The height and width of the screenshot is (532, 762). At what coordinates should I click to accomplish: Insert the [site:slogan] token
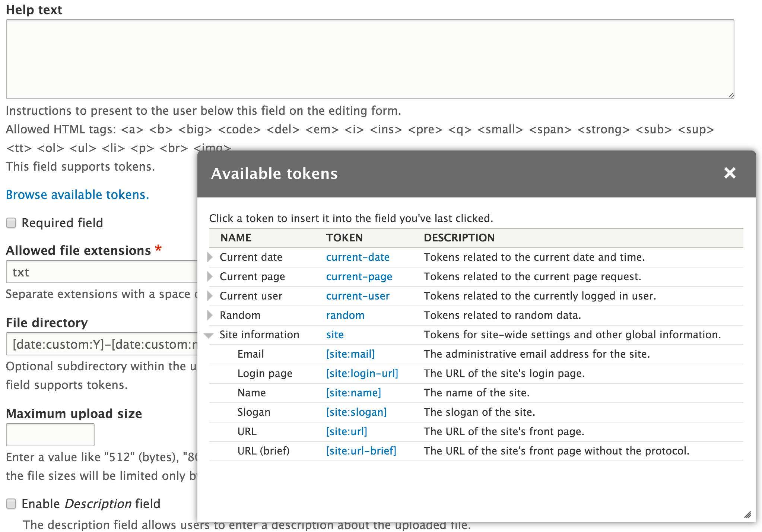(356, 412)
